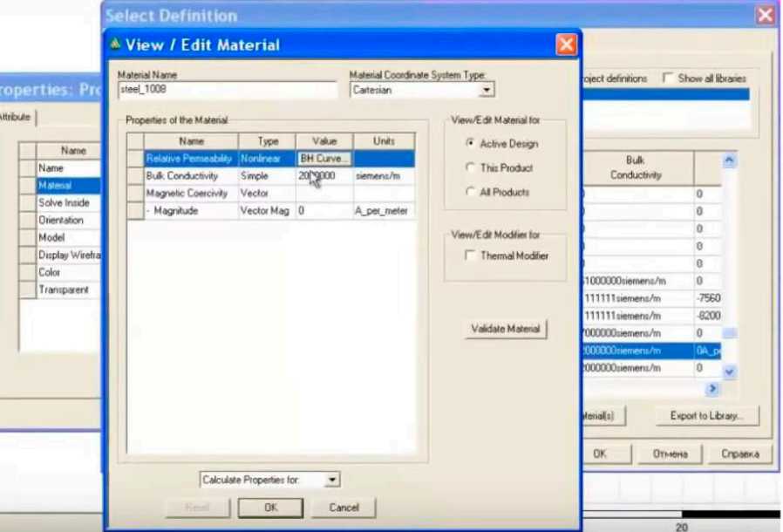This screenshot has height=532, width=783.
Task: Click the Ansoft icon in View / Edit Material title bar
Action: click(115, 44)
